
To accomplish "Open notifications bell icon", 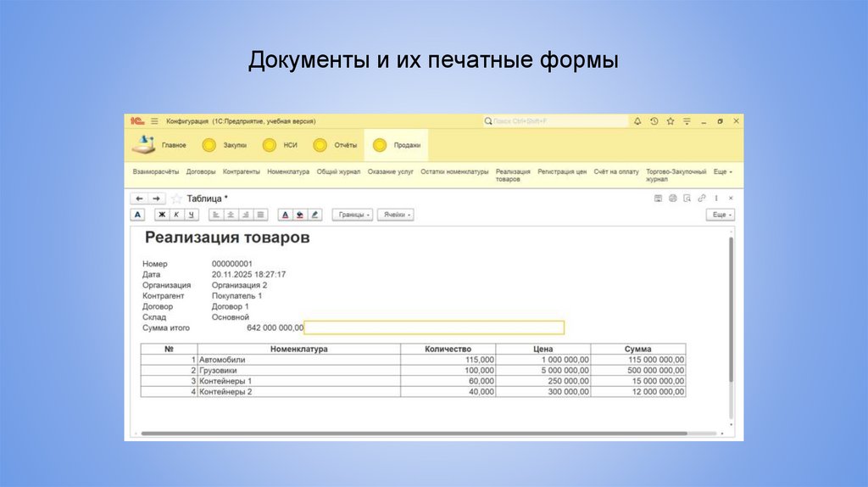I will [x=637, y=120].
